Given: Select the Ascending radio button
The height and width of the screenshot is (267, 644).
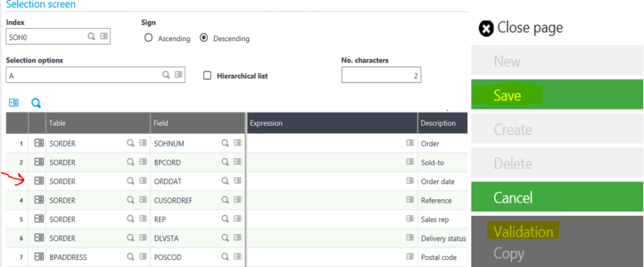Looking at the screenshot, I should coord(149,38).
